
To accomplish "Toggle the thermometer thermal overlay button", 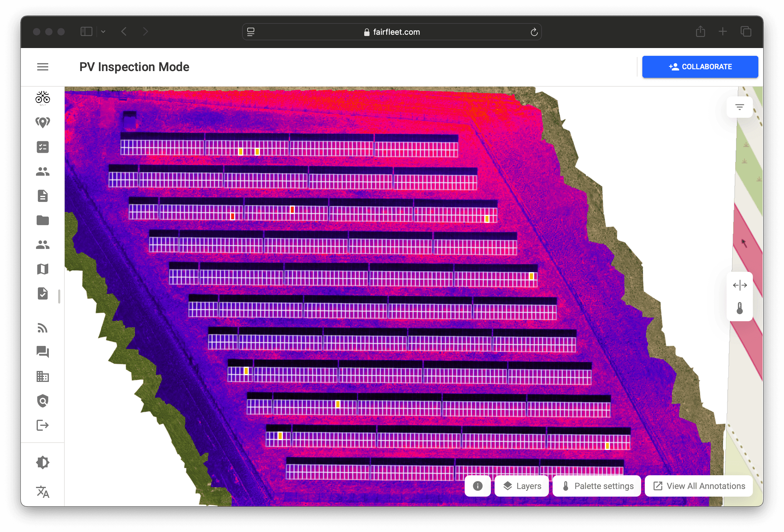I will point(739,308).
